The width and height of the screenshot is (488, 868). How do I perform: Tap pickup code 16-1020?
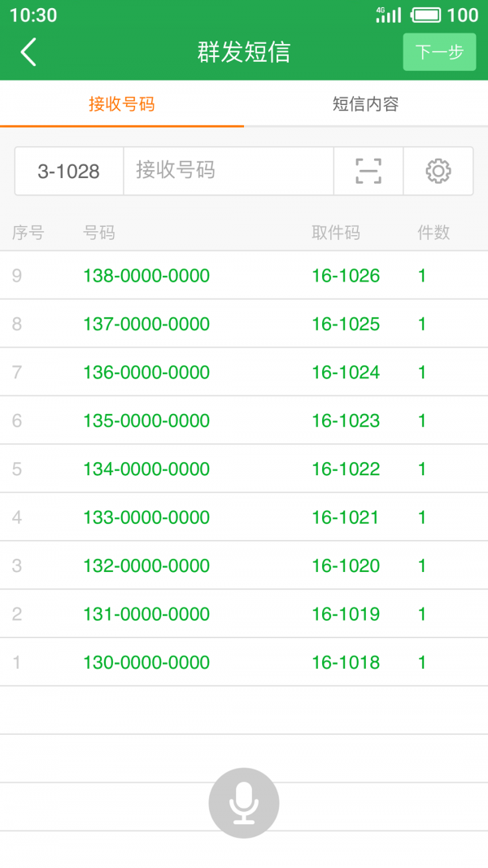[x=346, y=565]
